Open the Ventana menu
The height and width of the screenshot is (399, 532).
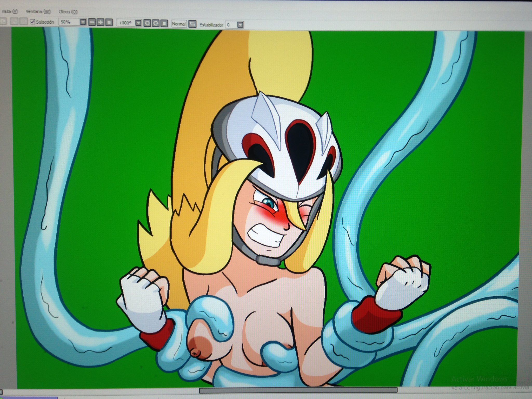point(38,12)
